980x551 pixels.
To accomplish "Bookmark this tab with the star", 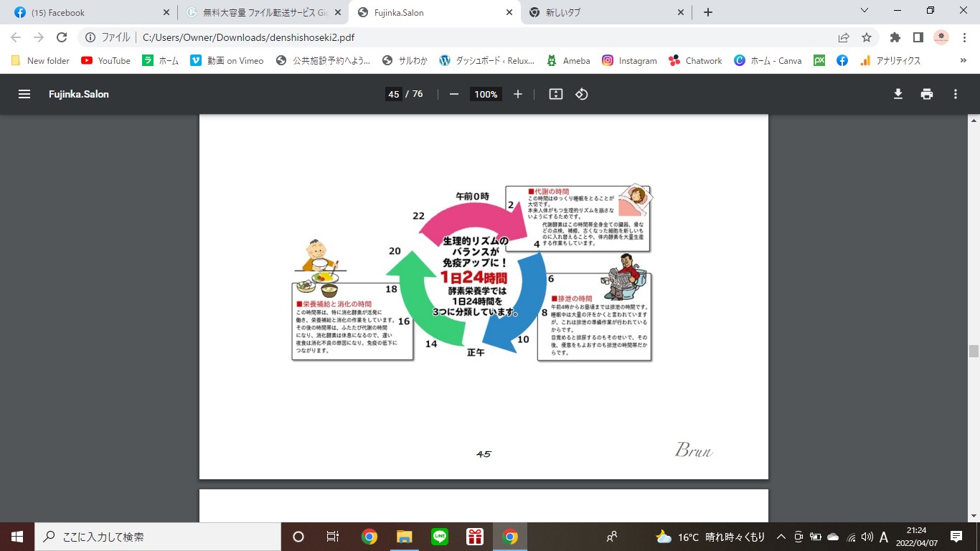I will 867,37.
